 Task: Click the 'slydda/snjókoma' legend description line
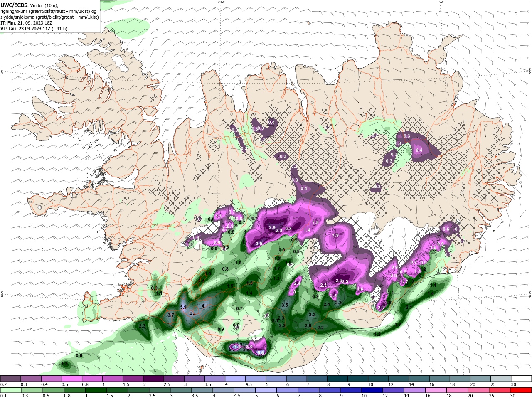pyautogui.click(x=49, y=17)
